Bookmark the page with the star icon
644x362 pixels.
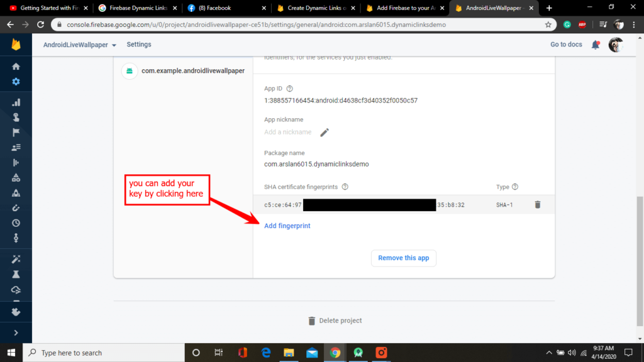(x=548, y=25)
